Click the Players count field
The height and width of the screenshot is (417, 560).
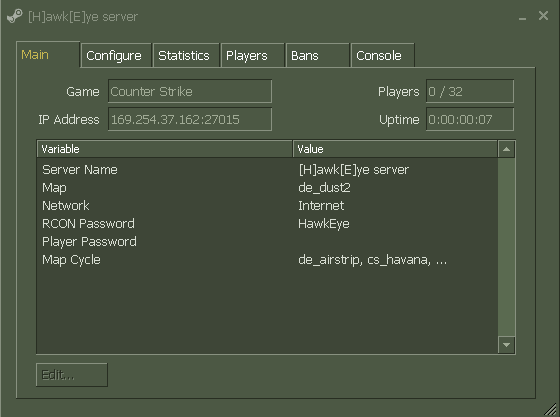coord(470,91)
